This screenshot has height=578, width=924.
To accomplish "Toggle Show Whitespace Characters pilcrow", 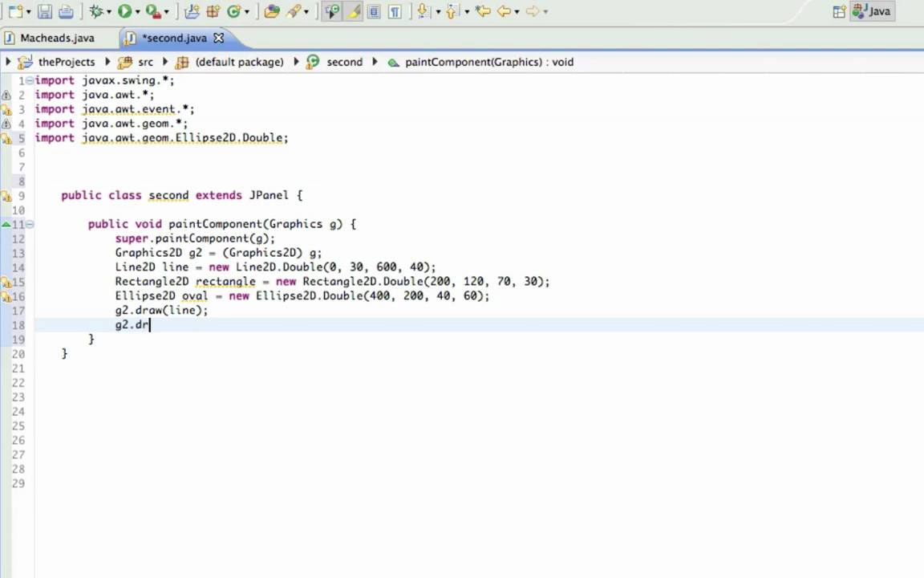I will [x=395, y=11].
